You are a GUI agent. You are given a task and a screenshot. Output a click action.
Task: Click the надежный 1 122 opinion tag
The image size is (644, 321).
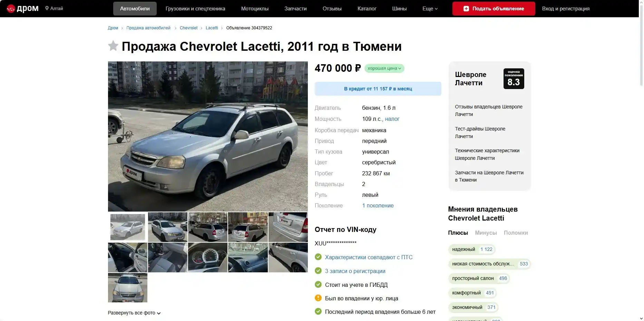(x=472, y=249)
